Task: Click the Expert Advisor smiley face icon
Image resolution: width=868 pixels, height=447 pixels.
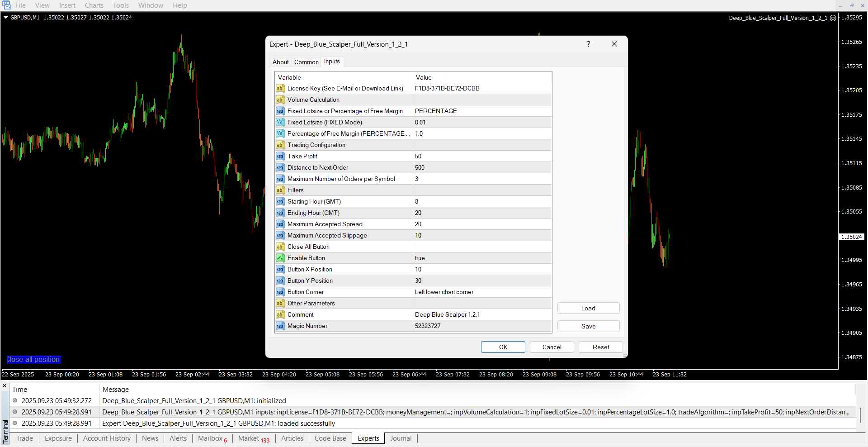Action: pos(833,18)
